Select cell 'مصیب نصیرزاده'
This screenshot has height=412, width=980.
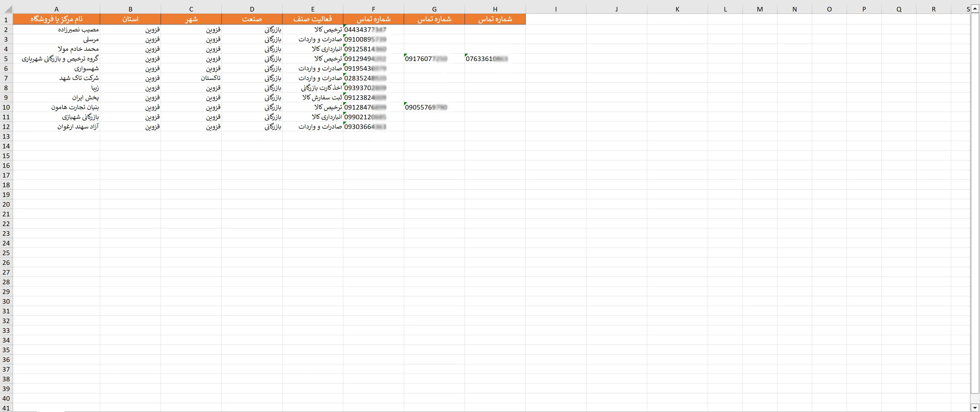click(x=56, y=29)
